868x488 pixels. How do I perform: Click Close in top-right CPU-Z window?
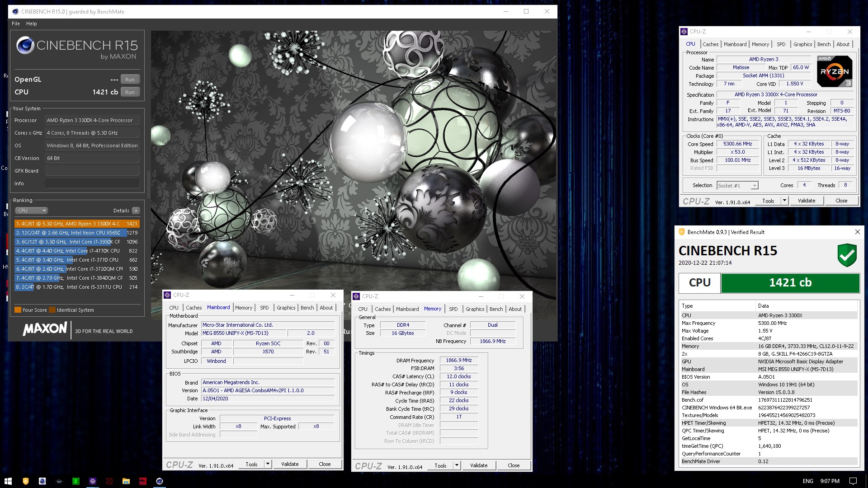click(841, 201)
